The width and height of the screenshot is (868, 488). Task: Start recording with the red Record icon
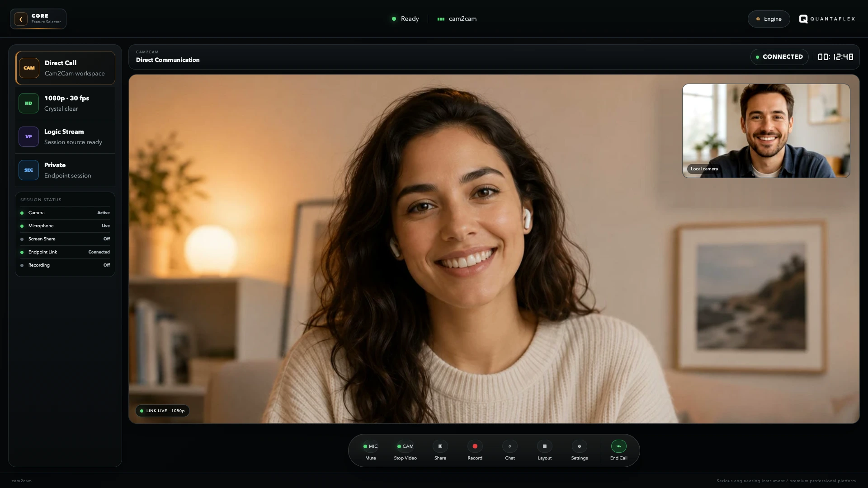click(x=475, y=446)
